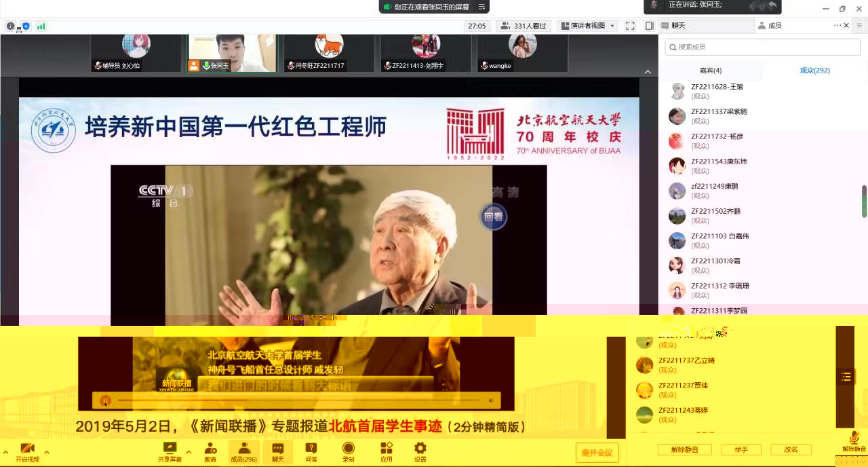
Task: Click the 离开会议 leave meeting button
Action: 597,453
